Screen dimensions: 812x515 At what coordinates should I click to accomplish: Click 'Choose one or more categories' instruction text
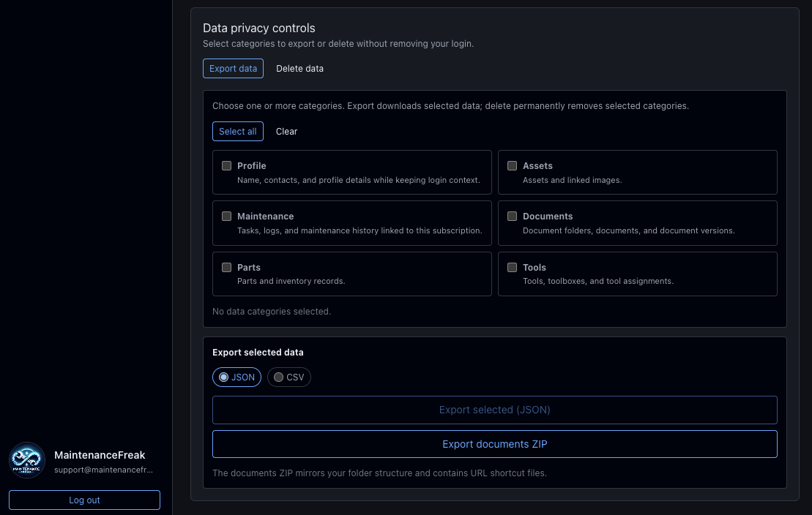point(450,106)
